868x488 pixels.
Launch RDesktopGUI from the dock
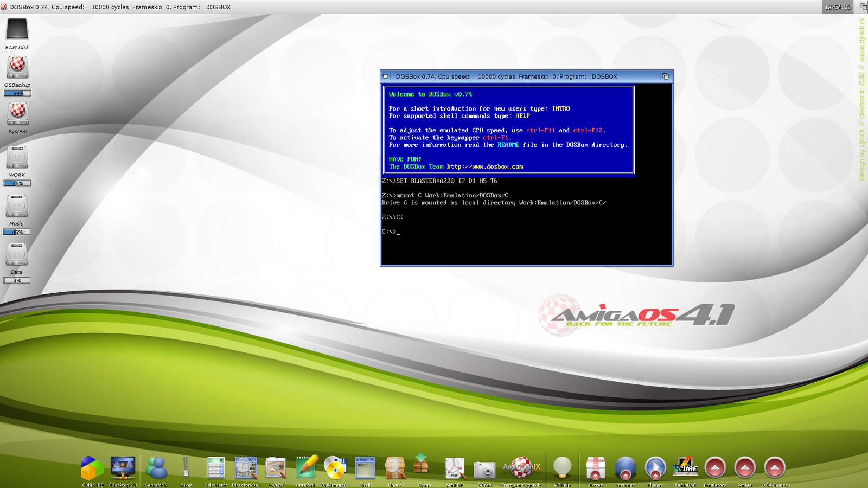123,467
